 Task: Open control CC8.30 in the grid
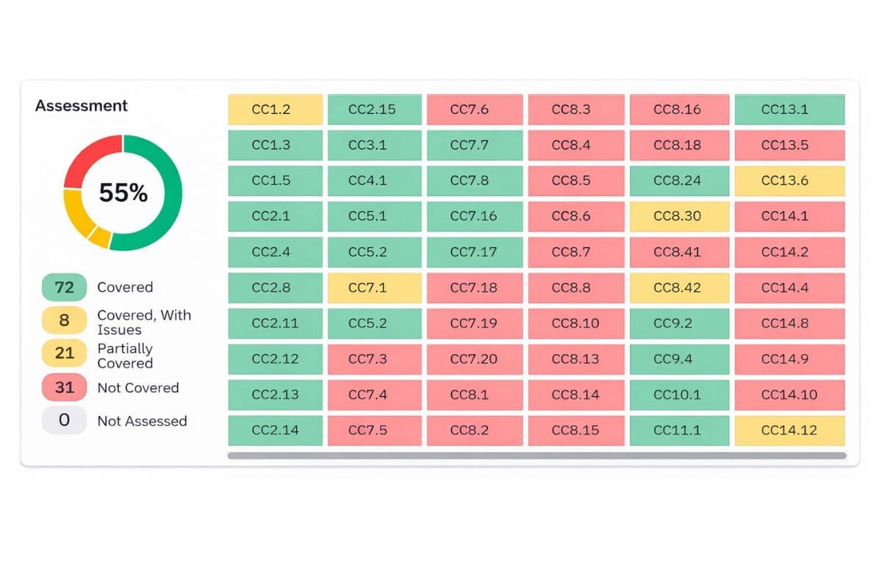pos(680,216)
